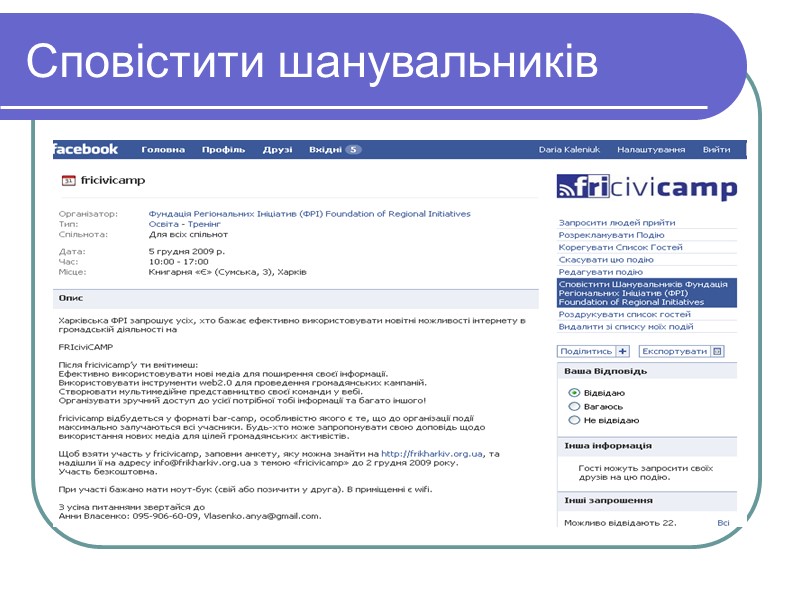Click the plus icon on Поділитись button
The image size is (800, 600).
pos(622,351)
